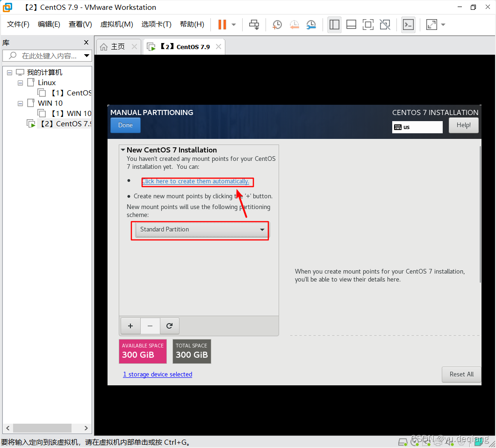
Task: Collapse the Linux folder node
Action: [20, 83]
